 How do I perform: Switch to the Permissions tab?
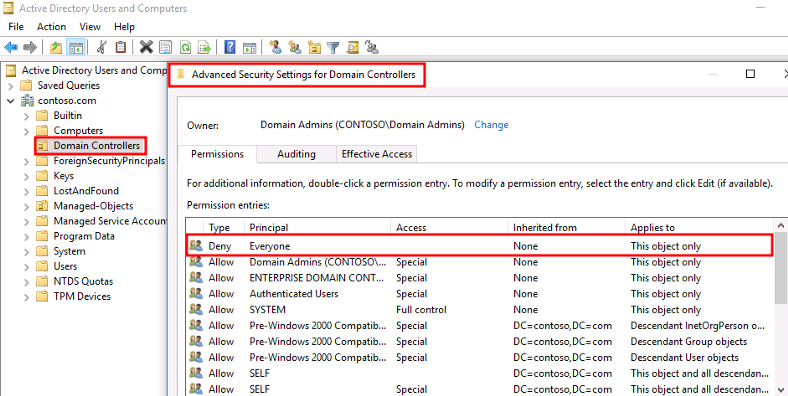pos(217,154)
